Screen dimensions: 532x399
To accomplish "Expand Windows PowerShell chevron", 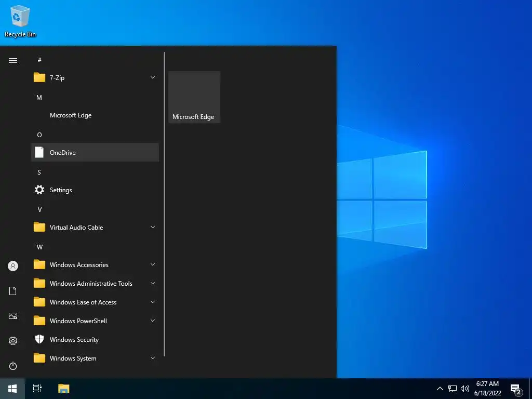I will pyautogui.click(x=153, y=321).
